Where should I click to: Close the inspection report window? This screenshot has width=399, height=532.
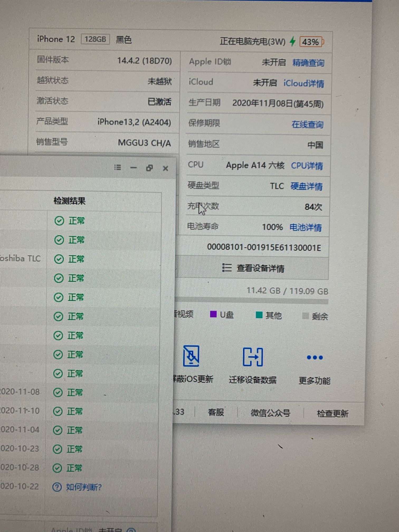click(x=165, y=168)
